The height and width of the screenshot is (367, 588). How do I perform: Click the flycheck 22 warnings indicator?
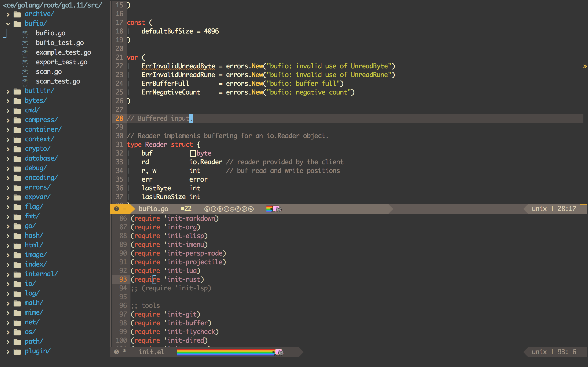click(186, 209)
